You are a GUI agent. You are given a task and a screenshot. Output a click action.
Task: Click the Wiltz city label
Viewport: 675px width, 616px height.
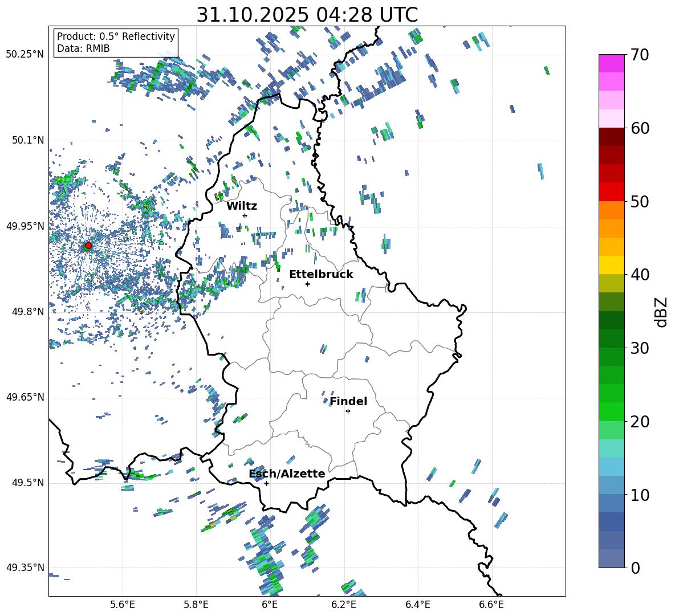(242, 206)
